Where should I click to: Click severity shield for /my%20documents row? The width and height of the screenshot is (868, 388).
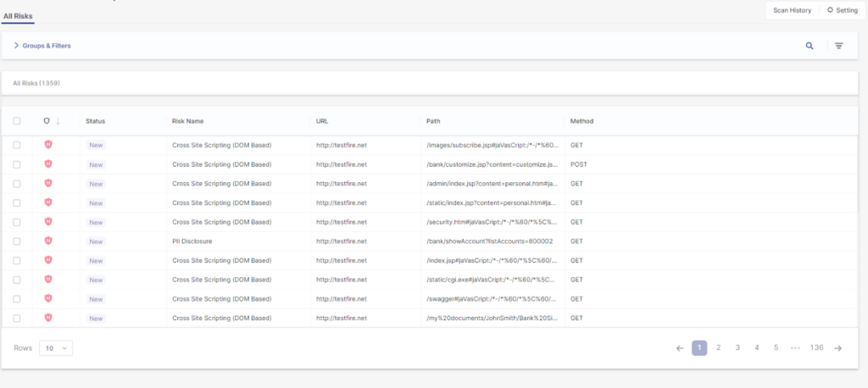click(x=48, y=318)
